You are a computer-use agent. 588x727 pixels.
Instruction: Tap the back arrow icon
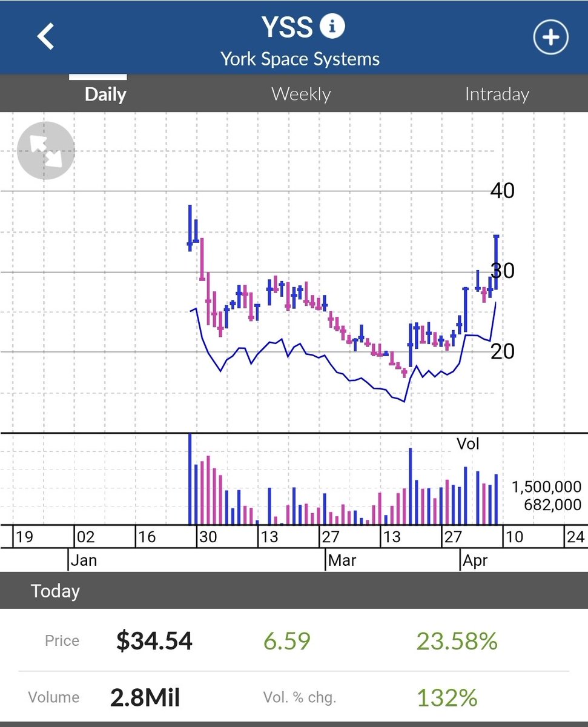click(45, 37)
